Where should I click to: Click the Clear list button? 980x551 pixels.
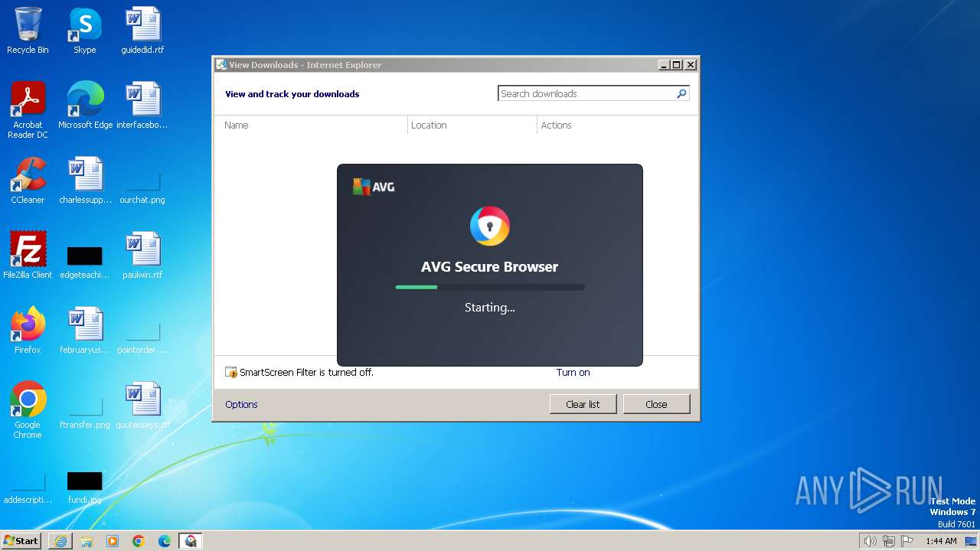583,404
